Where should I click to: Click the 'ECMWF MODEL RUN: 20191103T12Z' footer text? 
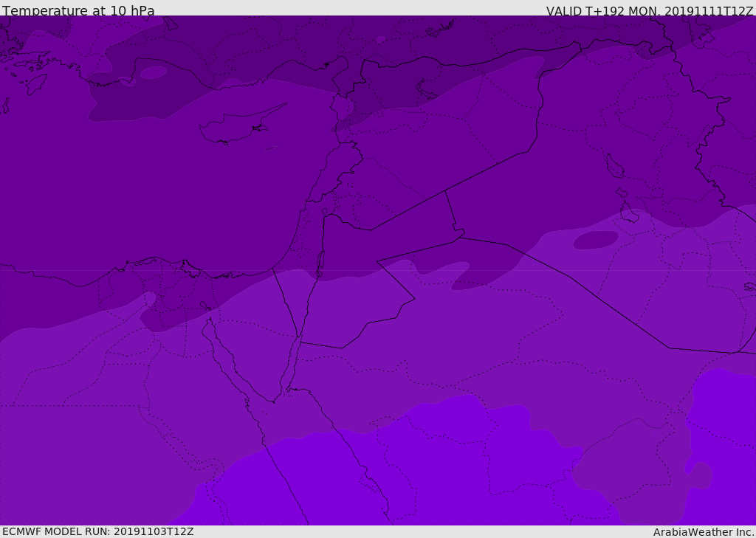point(98,531)
